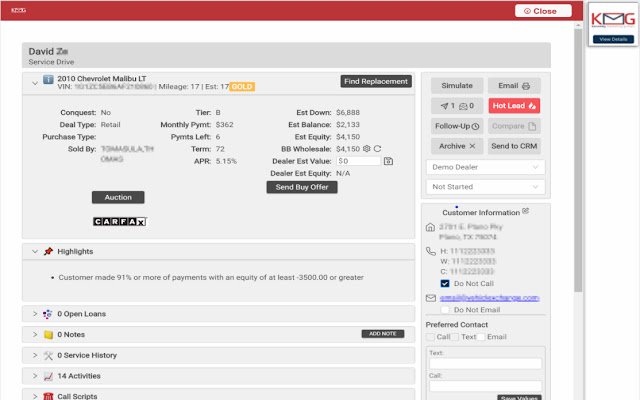This screenshot has height=400, width=640.
Task: Check preferred contact Email checkbox
Action: click(x=481, y=337)
